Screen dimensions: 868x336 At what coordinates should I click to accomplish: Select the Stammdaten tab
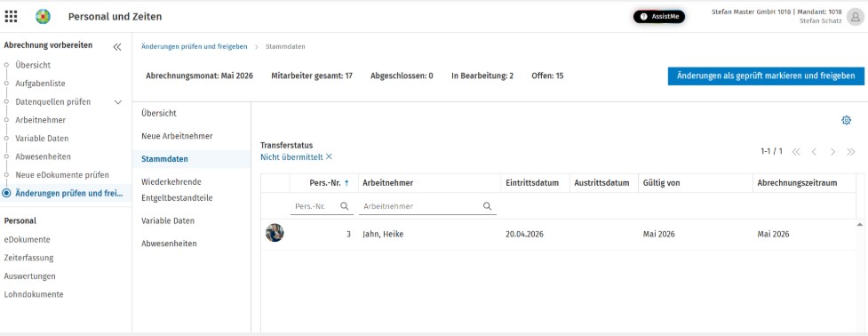[192, 159]
